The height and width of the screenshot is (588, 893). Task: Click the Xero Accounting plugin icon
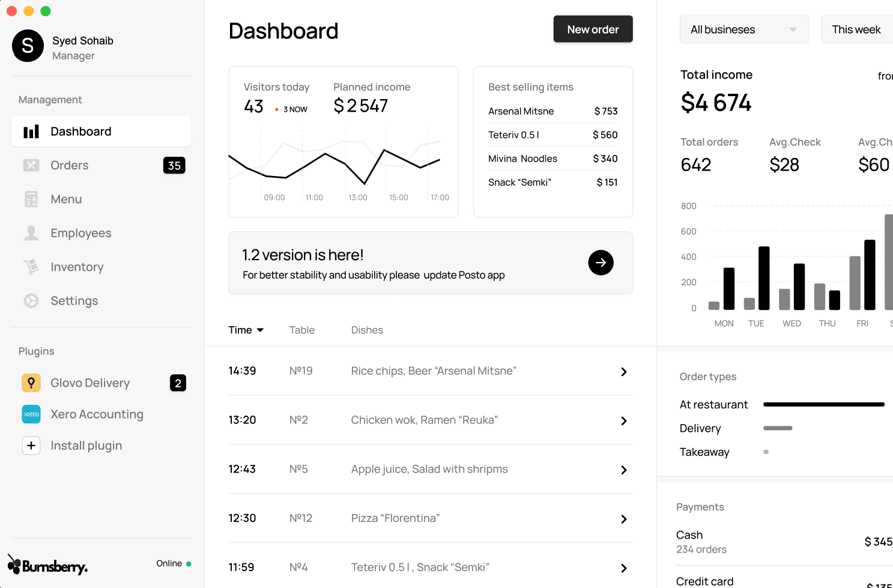click(31, 414)
